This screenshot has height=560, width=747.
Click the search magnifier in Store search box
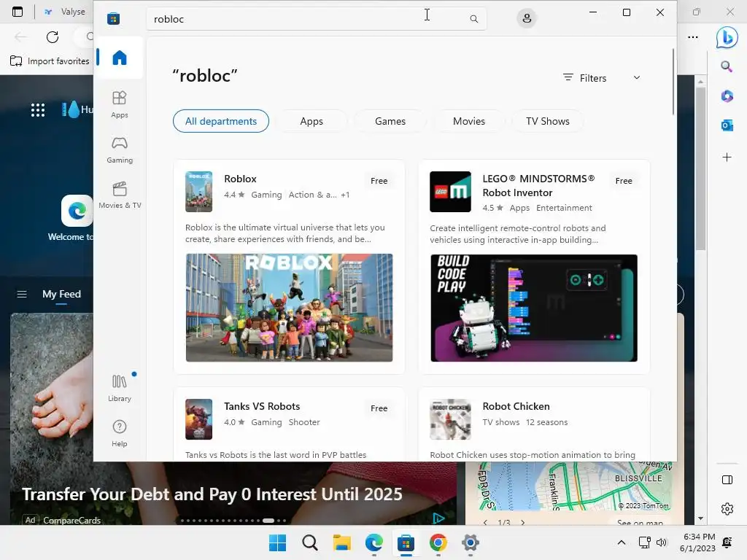click(x=473, y=19)
